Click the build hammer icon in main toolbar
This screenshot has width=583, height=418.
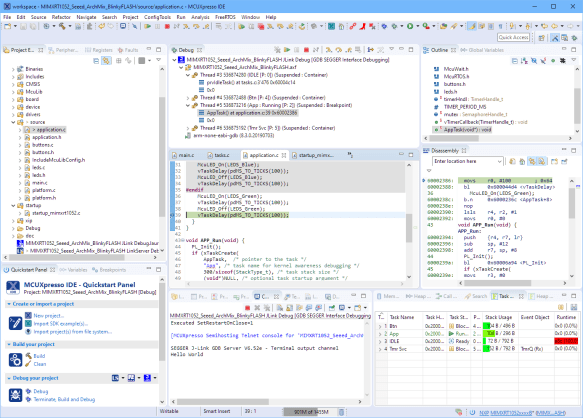pyautogui.click(x=62, y=26)
